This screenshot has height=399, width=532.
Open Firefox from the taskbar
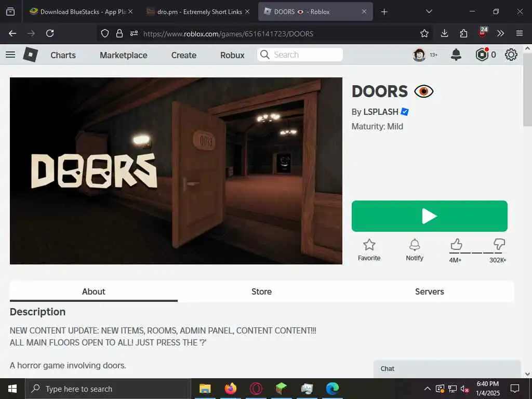pos(230,389)
